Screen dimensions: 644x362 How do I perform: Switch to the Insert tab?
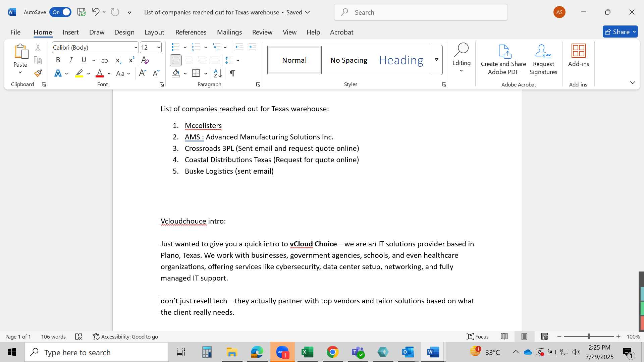70,32
